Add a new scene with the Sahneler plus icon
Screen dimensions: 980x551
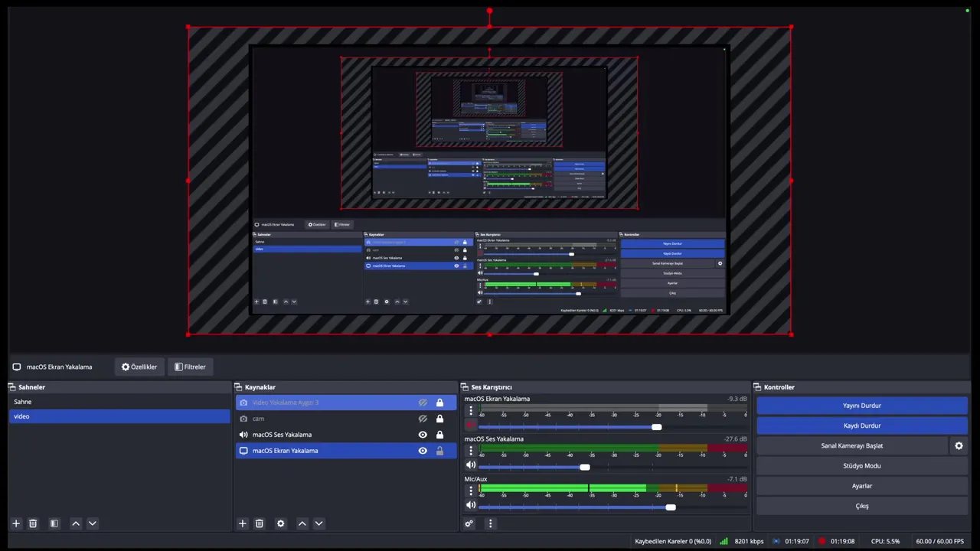pos(16,523)
